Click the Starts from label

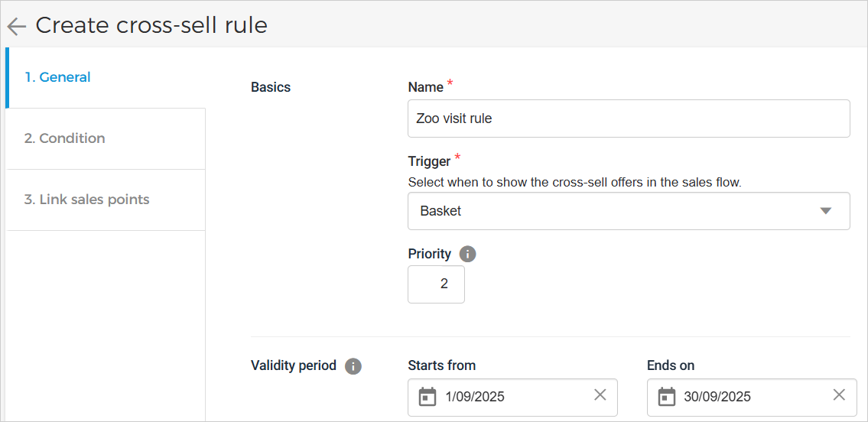click(x=441, y=365)
